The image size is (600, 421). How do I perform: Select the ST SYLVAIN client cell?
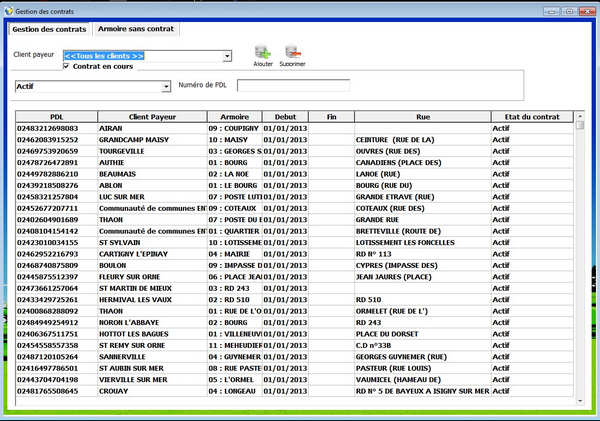[152, 243]
